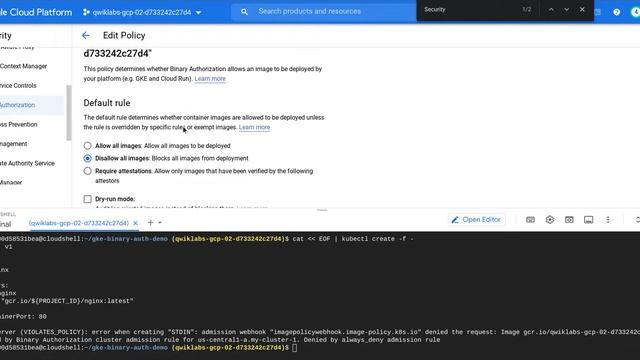Click the Open Editor button

[476, 220]
